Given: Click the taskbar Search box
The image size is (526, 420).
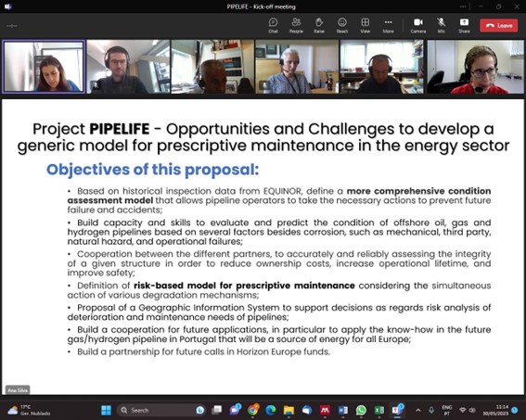Looking at the screenshot, I should tap(161, 410).
